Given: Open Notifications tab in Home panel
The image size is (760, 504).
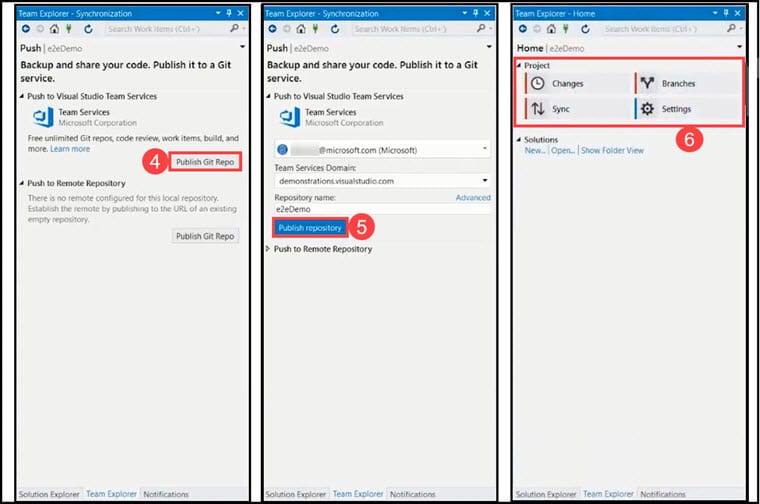Looking at the screenshot, I should pyautogui.click(x=663, y=494).
